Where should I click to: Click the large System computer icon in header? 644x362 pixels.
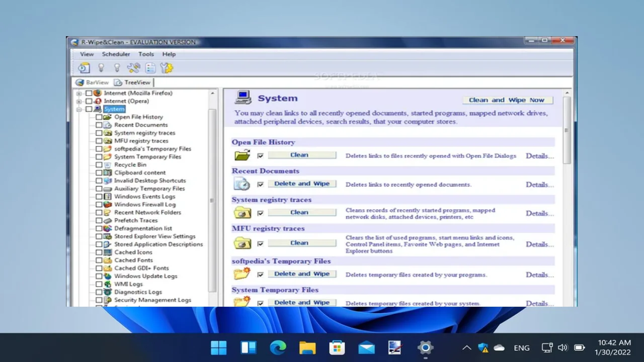(x=243, y=97)
